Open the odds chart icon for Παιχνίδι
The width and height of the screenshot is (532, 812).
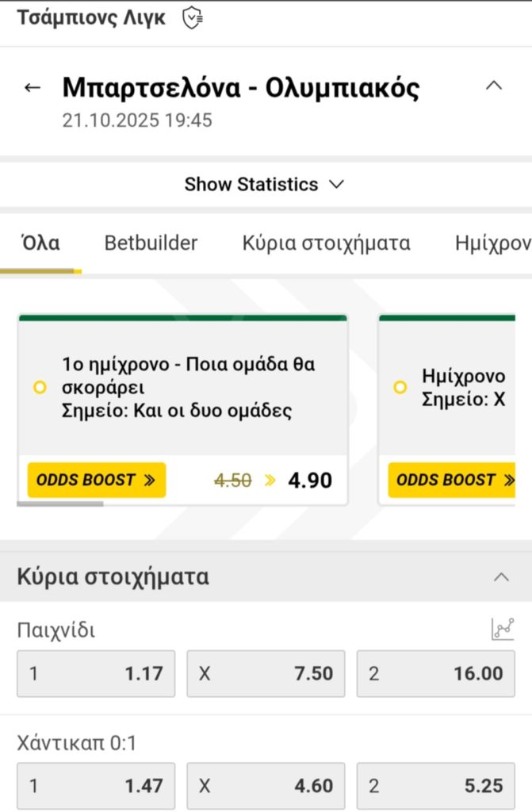(502, 630)
